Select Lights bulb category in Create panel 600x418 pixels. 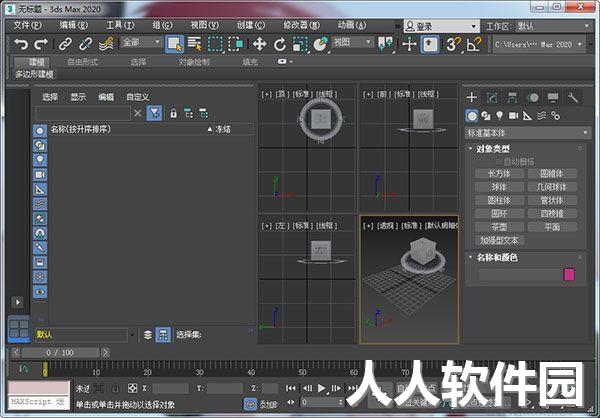pyautogui.click(x=500, y=116)
